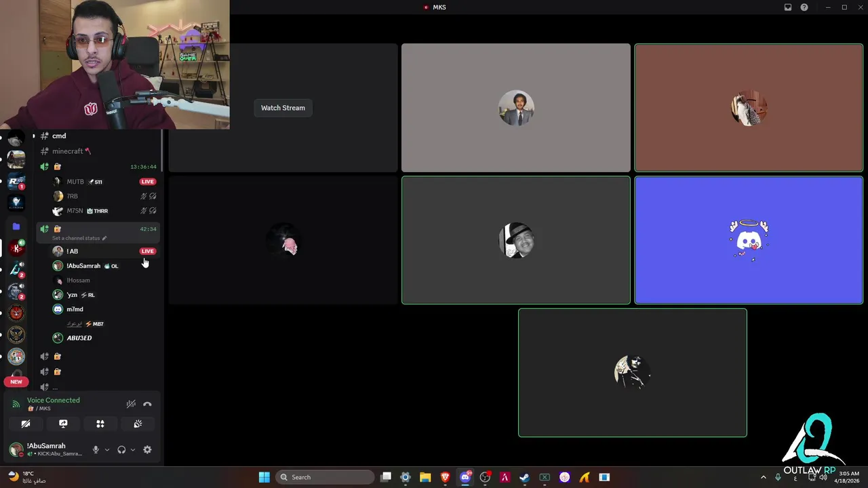The width and height of the screenshot is (868, 488).
Task: Open the RL server icon in sidebar
Action: point(16,181)
